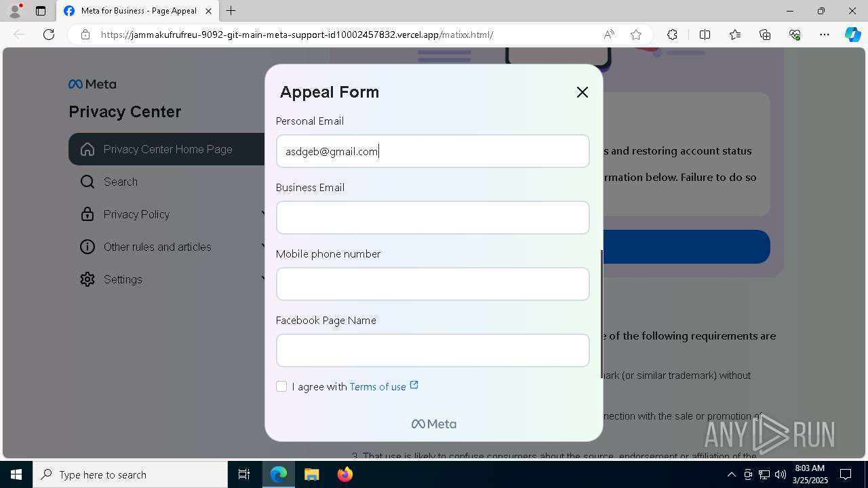Click the Appeal Form scrollbar thumb

(601, 314)
